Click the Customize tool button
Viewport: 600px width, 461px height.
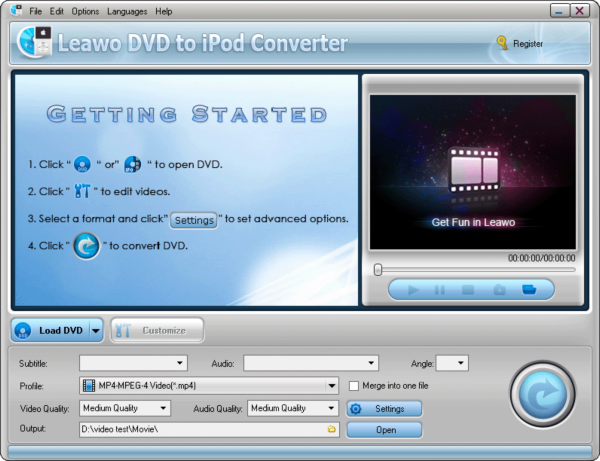coord(157,330)
